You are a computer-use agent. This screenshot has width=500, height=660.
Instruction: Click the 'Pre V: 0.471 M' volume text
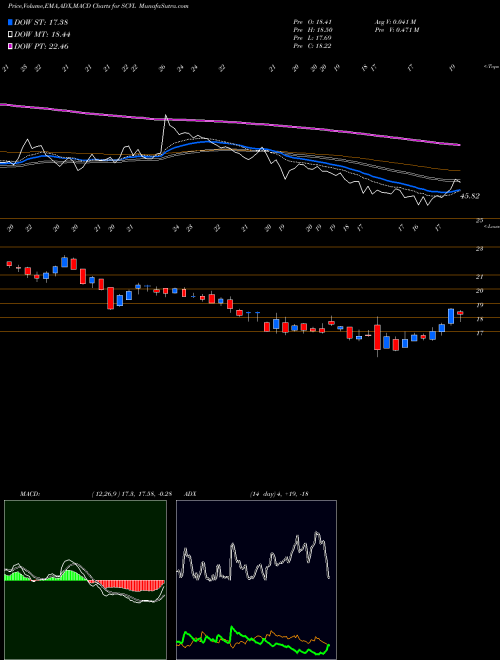coord(397,30)
